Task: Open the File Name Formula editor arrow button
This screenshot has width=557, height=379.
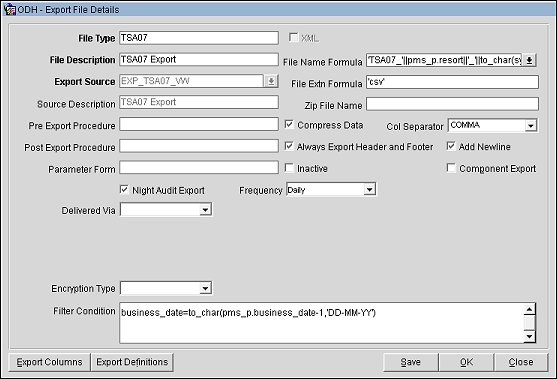Action: 529,60
